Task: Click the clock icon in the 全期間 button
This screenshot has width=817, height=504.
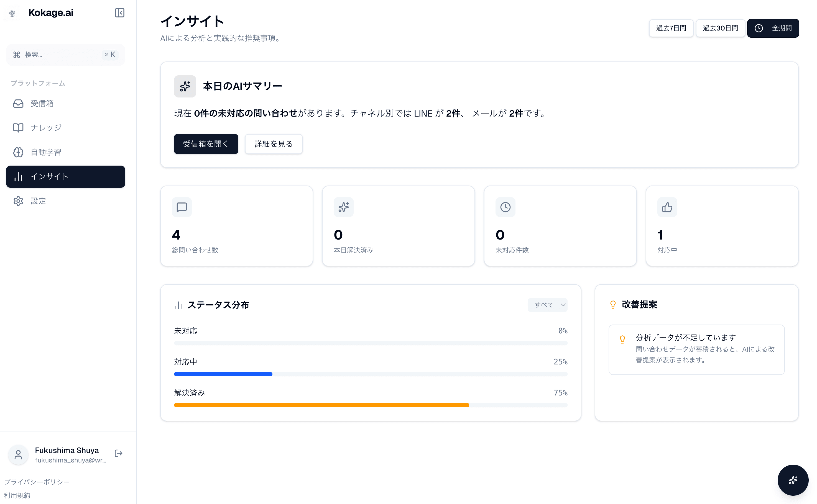Action: pos(759,28)
